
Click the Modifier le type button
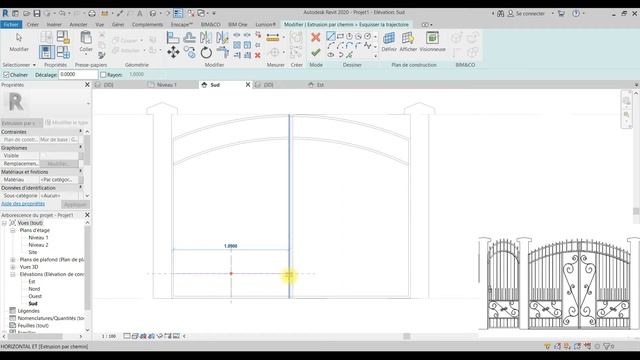pos(67,122)
